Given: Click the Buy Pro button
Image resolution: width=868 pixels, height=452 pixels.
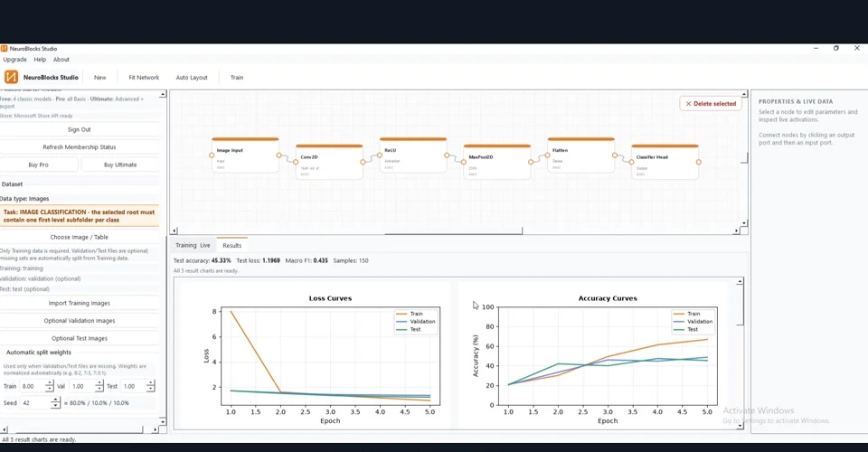Looking at the screenshot, I should pyautogui.click(x=39, y=165).
